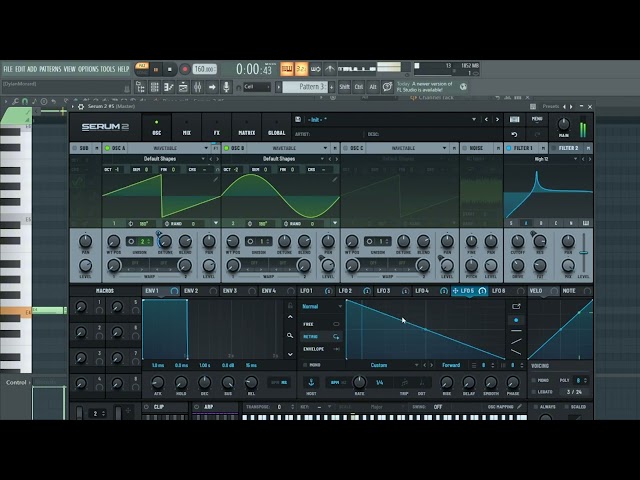Open Serum plugin gear settings icon

click(x=81, y=107)
